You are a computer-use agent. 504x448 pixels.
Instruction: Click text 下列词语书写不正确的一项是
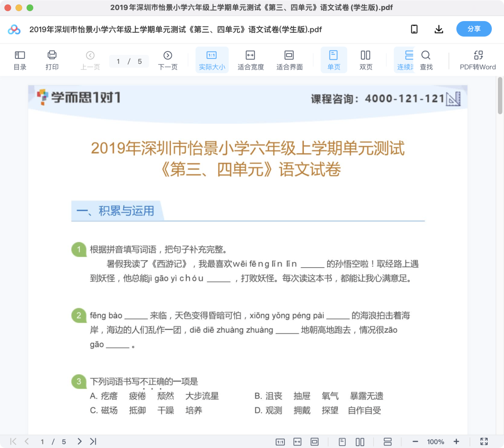(x=144, y=382)
